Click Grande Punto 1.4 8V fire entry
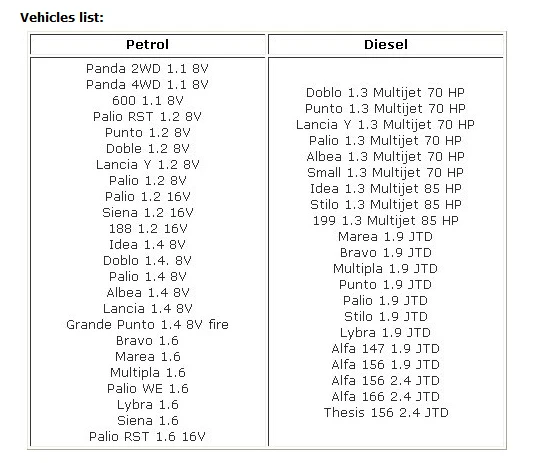This screenshot has height=463, width=539. coord(147,324)
